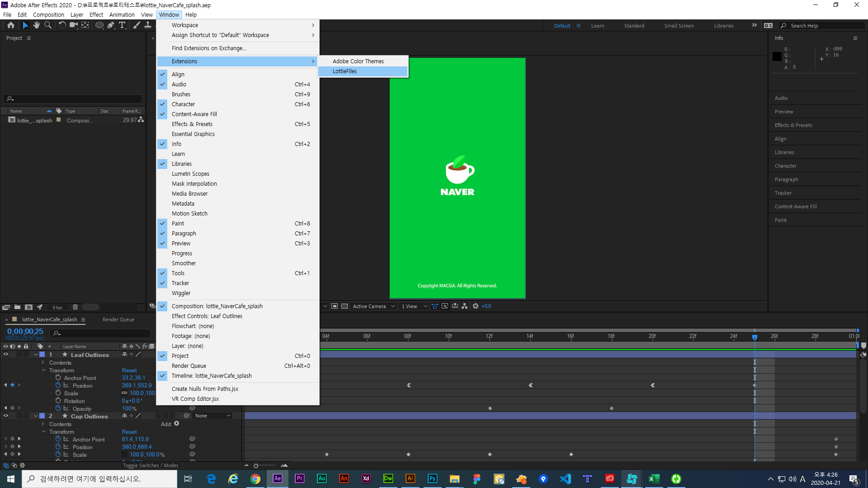The height and width of the screenshot is (488, 868).
Task: Click the Home icon in toolbar
Action: pyautogui.click(x=11, y=25)
